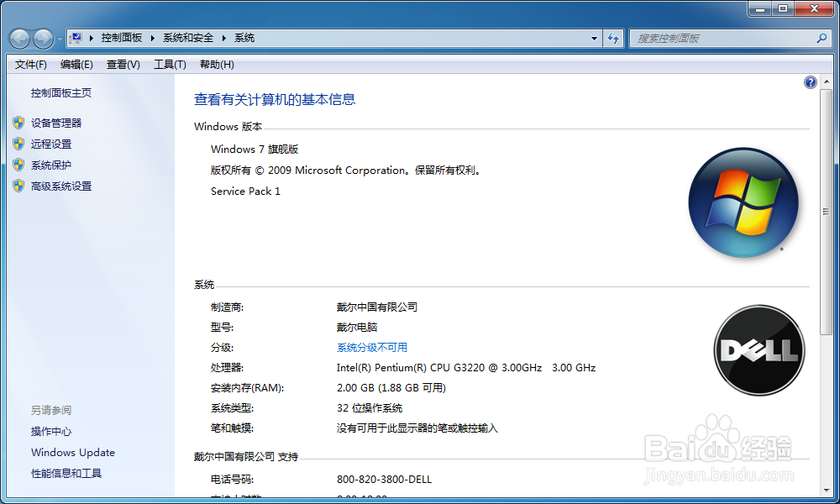840x504 pixels.
Task: Click the Windows 7 logo image
Action: (x=743, y=202)
